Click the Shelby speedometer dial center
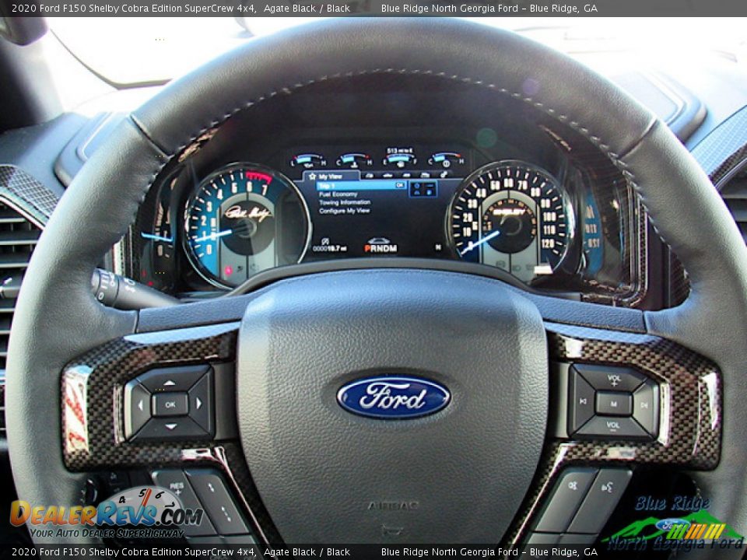 (x=510, y=224)
